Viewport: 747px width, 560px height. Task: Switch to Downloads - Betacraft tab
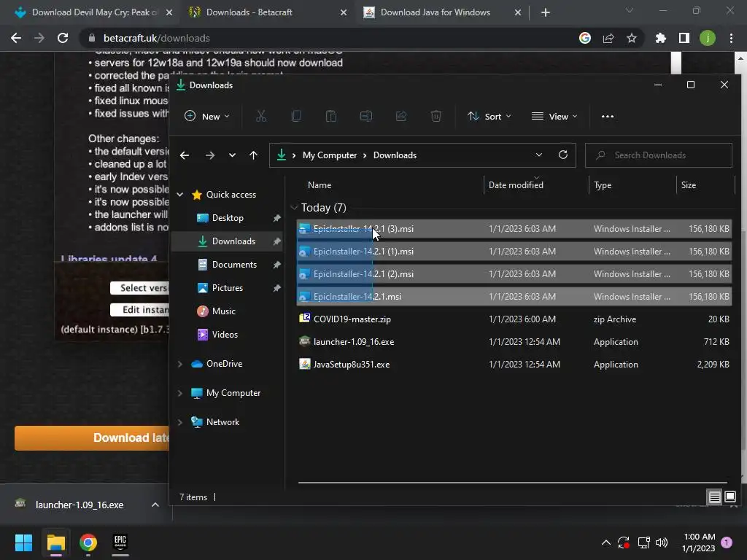click(x=267, y=12)
